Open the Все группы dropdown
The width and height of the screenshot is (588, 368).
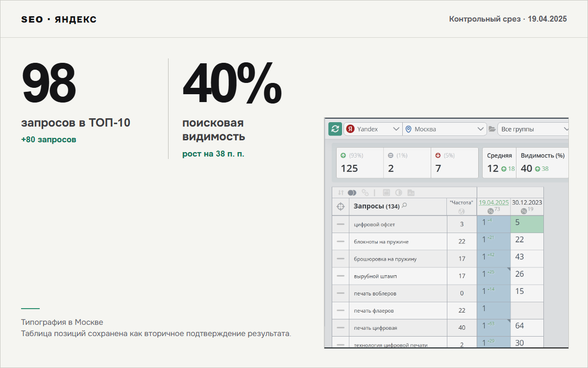533,129
